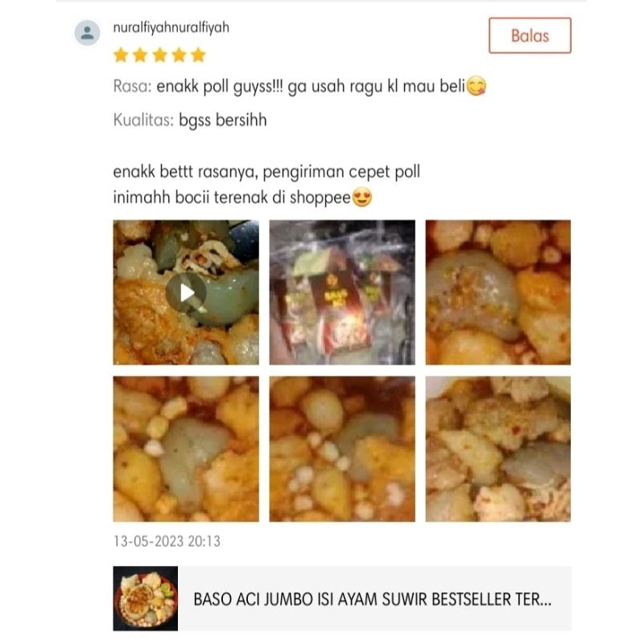
Task: View the bottom-right review photo
Action: pyautogui.click(x=497, y=449)
